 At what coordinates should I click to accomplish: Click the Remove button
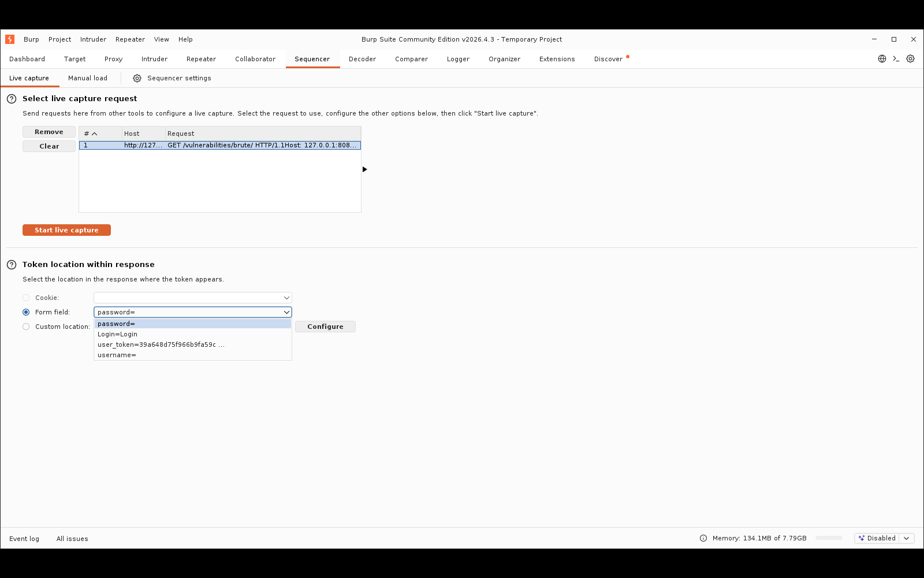(x=49, y=132)
